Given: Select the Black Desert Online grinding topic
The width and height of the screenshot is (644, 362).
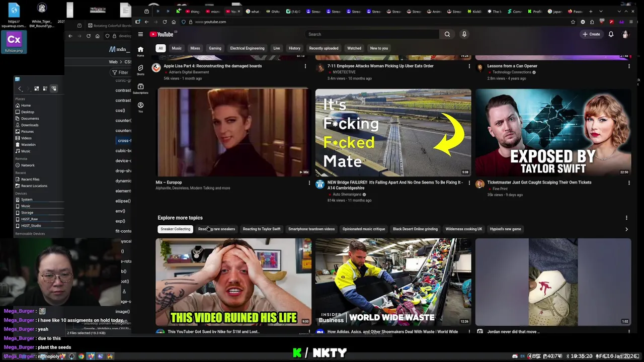Looking at the screenshot, I should [x=415, y=229].
